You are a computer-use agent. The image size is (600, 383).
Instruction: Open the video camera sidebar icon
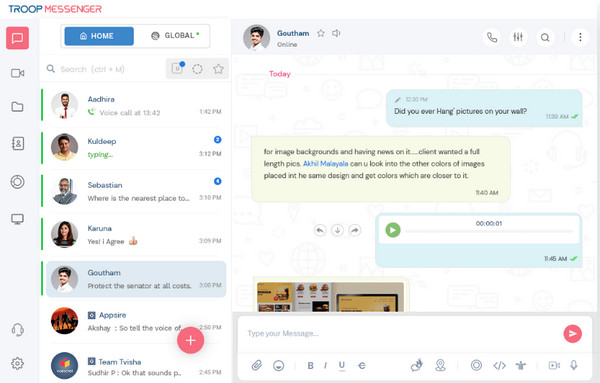click(x=17, y=73)
